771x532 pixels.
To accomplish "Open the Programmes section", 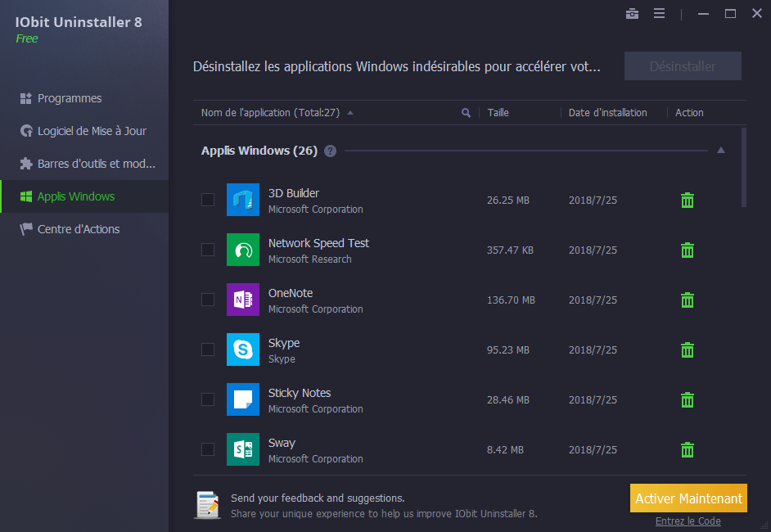I will 70,98.
